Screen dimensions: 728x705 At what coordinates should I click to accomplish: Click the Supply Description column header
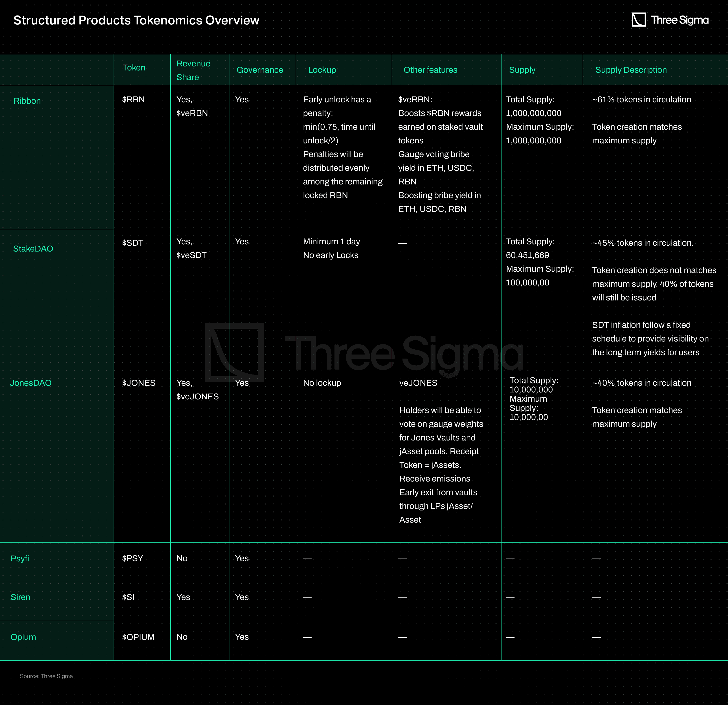631,70
